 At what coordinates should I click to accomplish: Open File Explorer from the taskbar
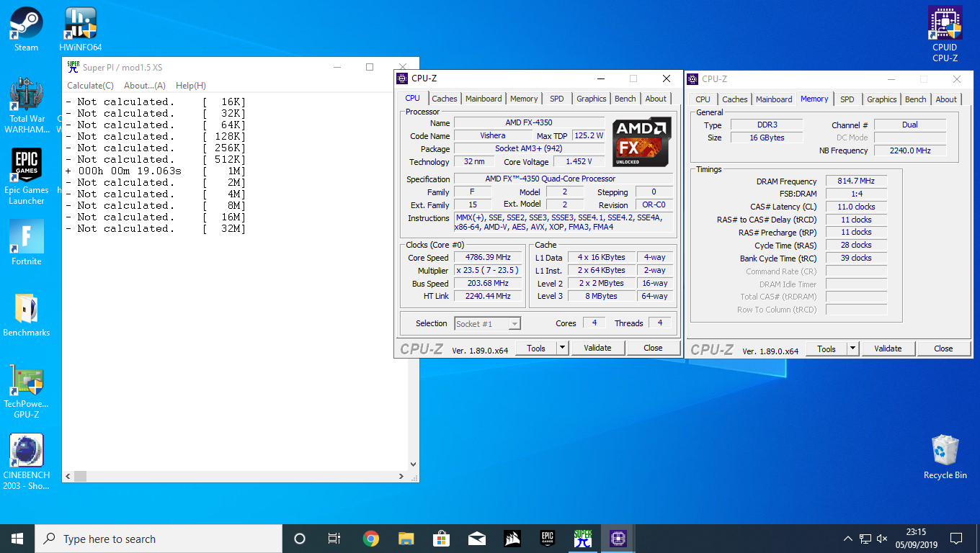pos(406,539)
